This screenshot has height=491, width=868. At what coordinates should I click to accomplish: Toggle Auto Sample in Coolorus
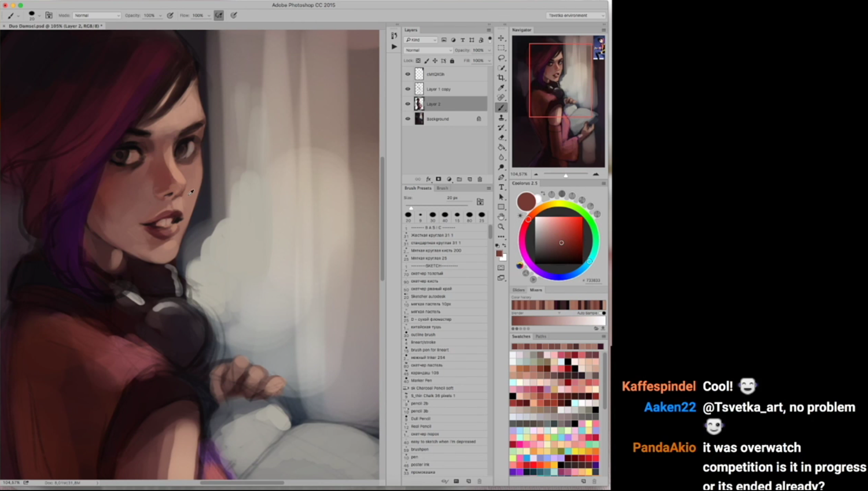coord(604,313)
